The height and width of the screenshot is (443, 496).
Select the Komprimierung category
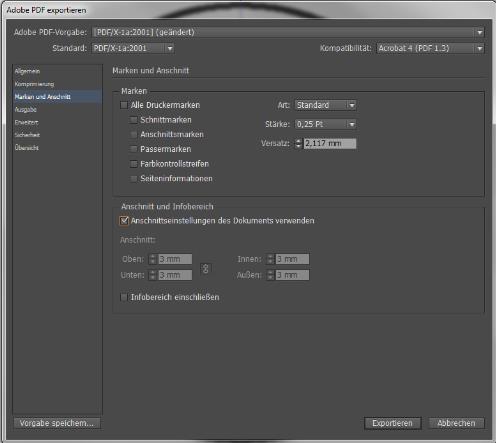tap(34, 84)
